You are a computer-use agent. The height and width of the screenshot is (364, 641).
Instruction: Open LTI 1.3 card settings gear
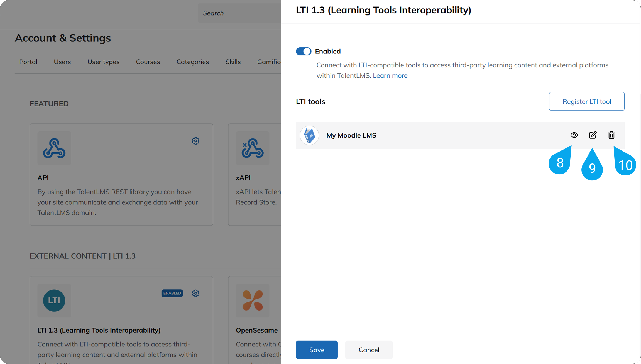[x=195, y=293]
